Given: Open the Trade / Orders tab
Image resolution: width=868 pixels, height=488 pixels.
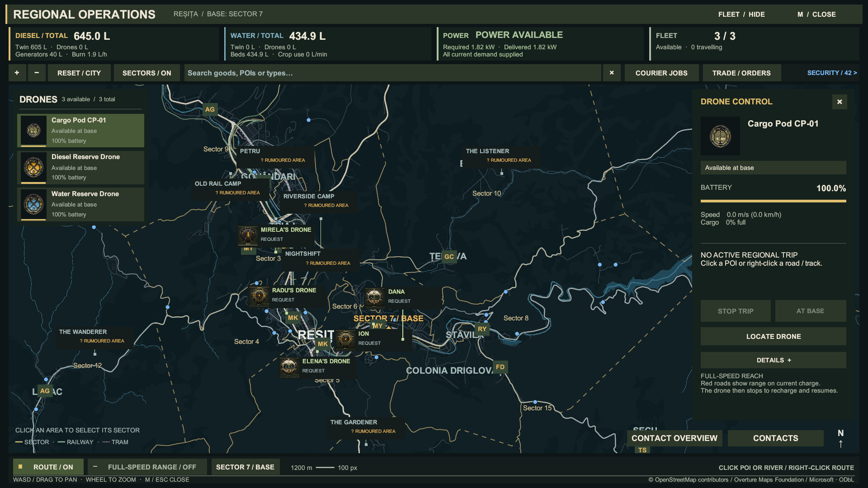Looking at the screenshot, I should coord(741,73).
